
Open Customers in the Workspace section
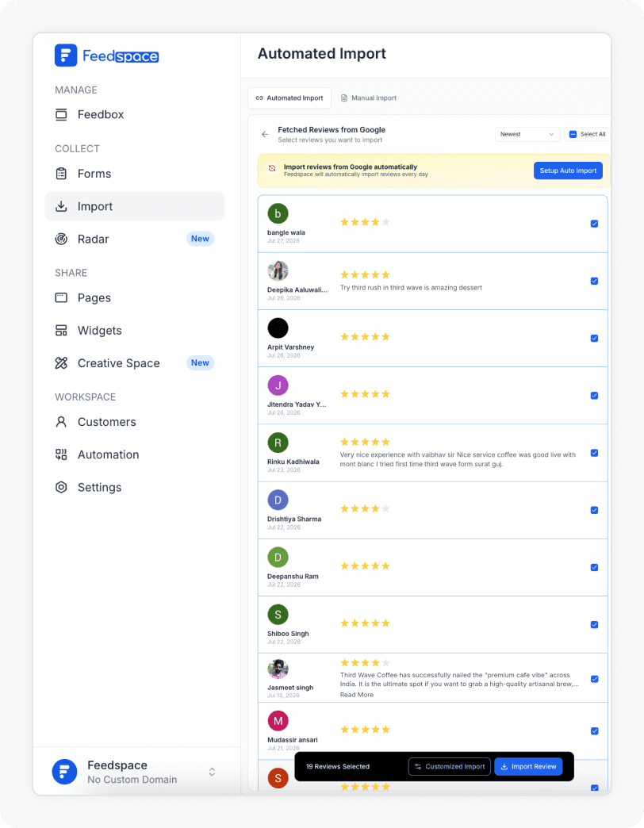coord(135,422)
